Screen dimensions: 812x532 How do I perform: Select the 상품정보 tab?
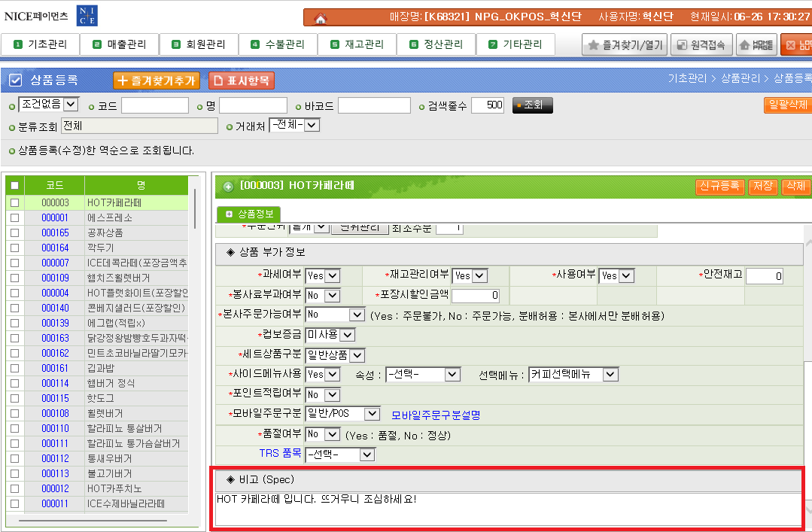(x=249, y=214)
